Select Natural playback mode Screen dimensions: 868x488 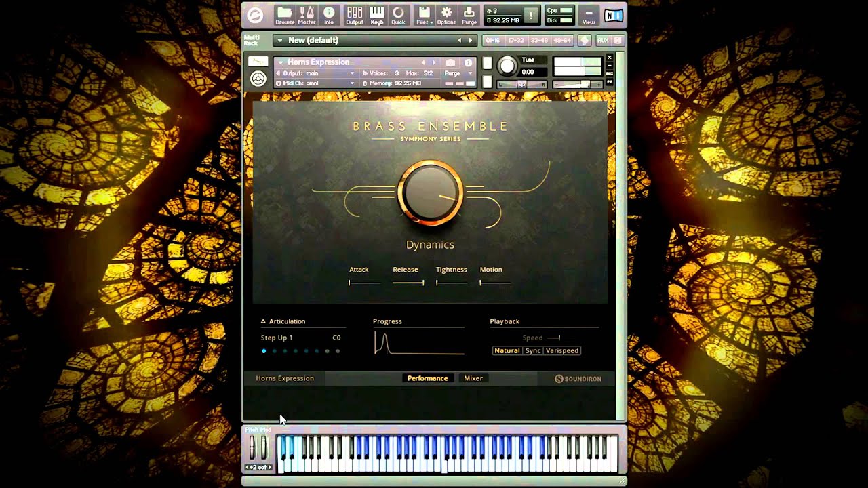507,350
